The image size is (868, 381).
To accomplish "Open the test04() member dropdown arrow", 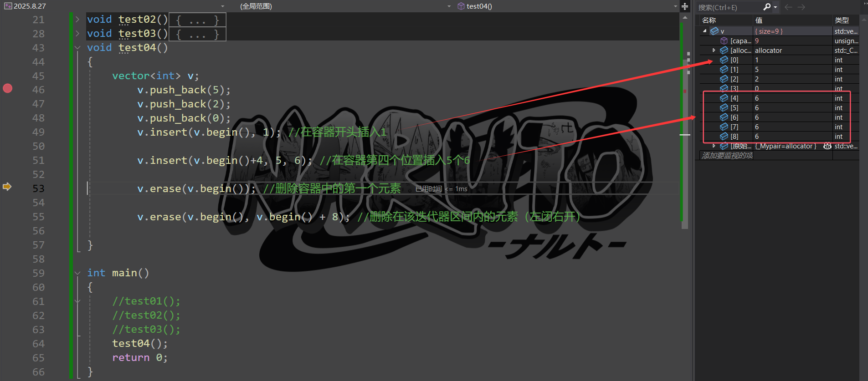I will coord(675,6).
